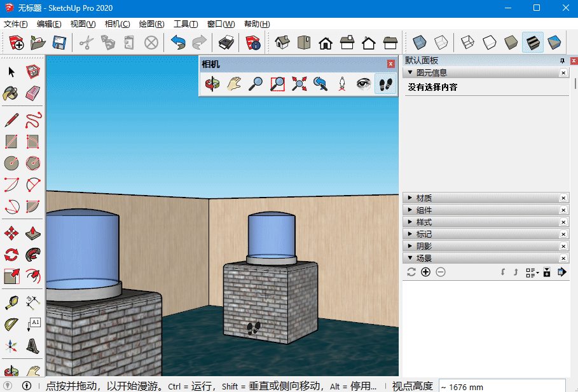This screenshot has height=392, width=578.
Task: Open the 相机(C) menu
Action: point(117,24)
